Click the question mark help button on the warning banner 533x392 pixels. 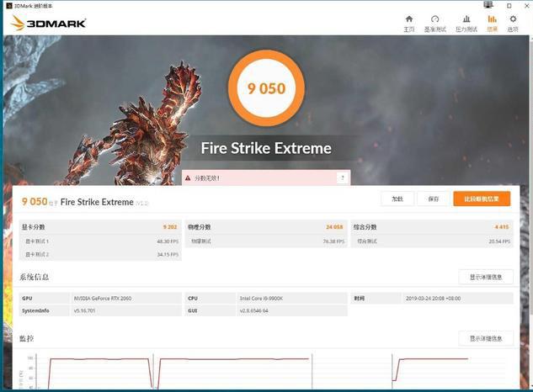coord(343,177)
